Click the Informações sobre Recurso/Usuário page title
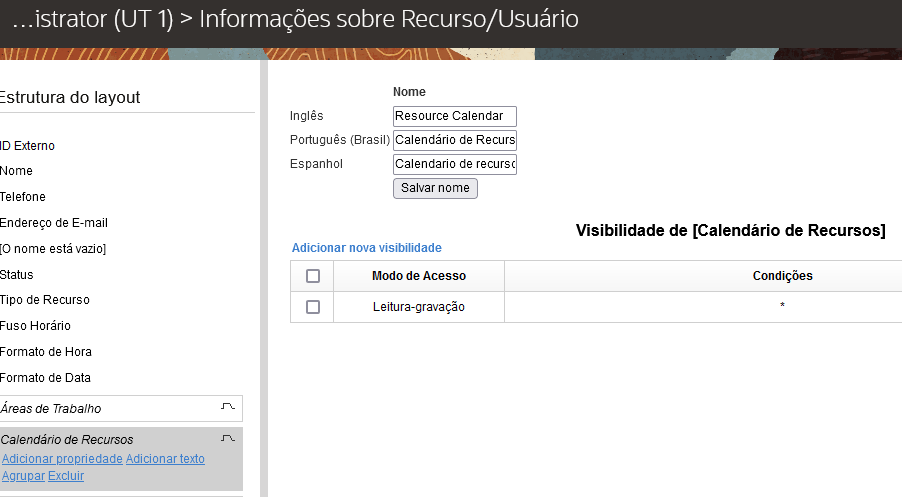The image size is (902, 497). pyautogui.click(x=389, y=19)
